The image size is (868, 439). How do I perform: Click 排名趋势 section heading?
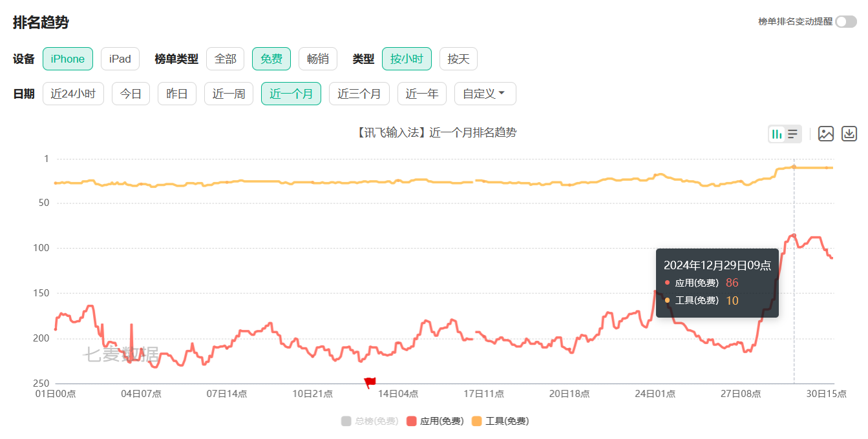(41, 22)
